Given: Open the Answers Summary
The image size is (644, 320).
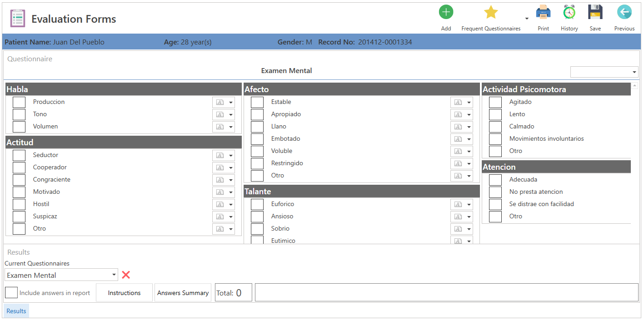Looking at the screenshot, I should (x=183, y=292).
